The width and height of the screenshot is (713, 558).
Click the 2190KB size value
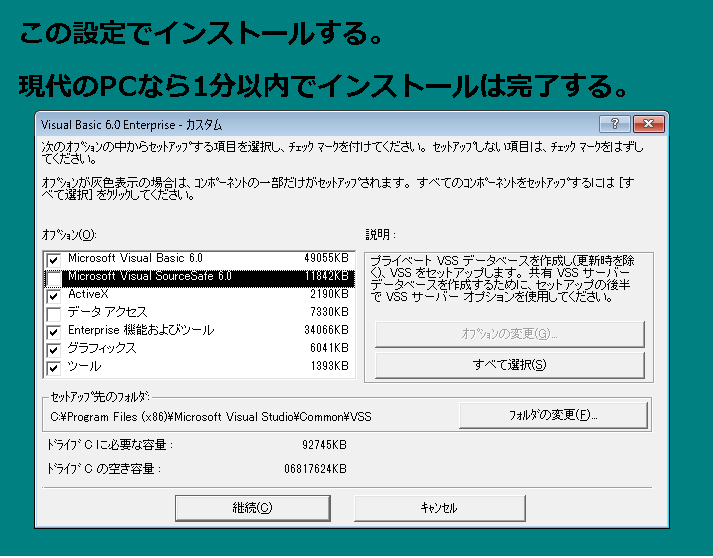329,294
